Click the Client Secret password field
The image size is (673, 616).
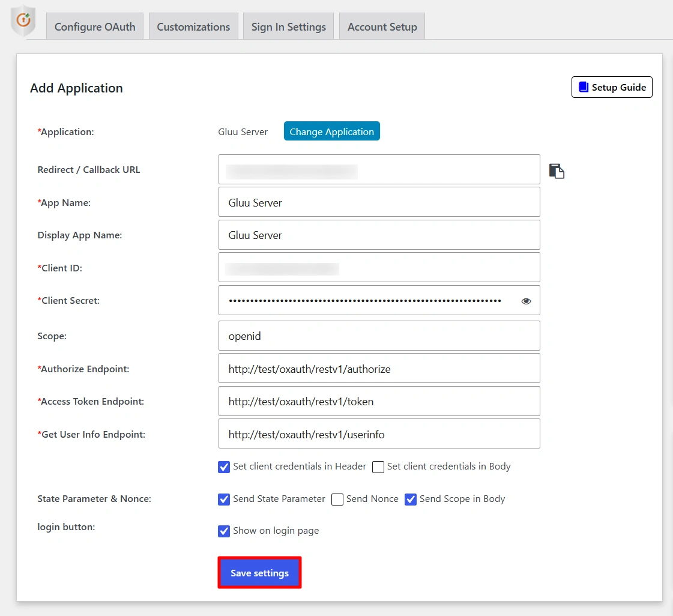click(379, 300)
